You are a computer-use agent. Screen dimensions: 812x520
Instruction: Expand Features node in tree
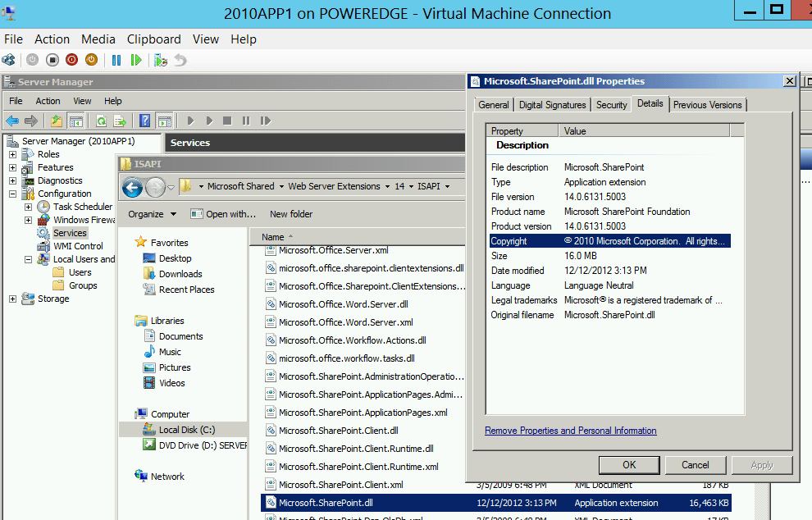(12, 167)
